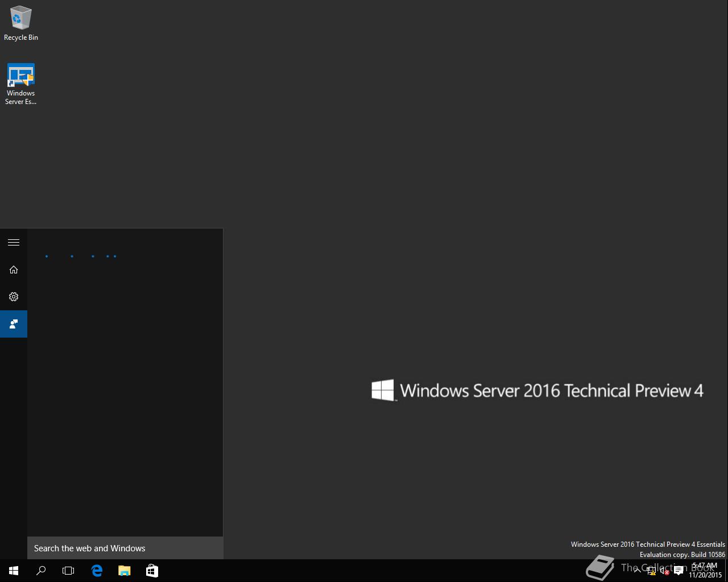
Task: Open the network status tray icon
Action: coord(651,571)
